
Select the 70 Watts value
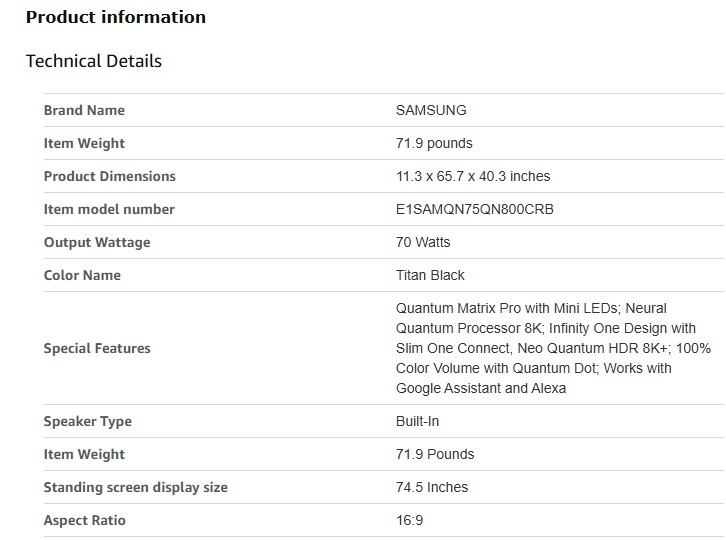(x=423, y=242)
